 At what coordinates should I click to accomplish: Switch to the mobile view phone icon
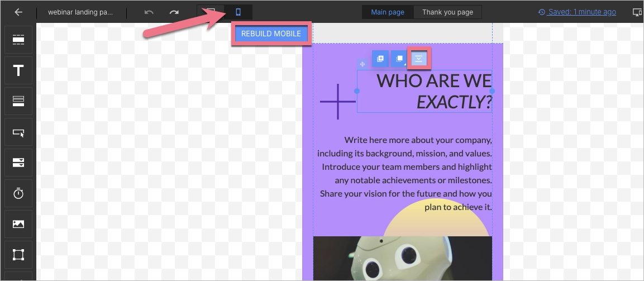tap(238, 12)
